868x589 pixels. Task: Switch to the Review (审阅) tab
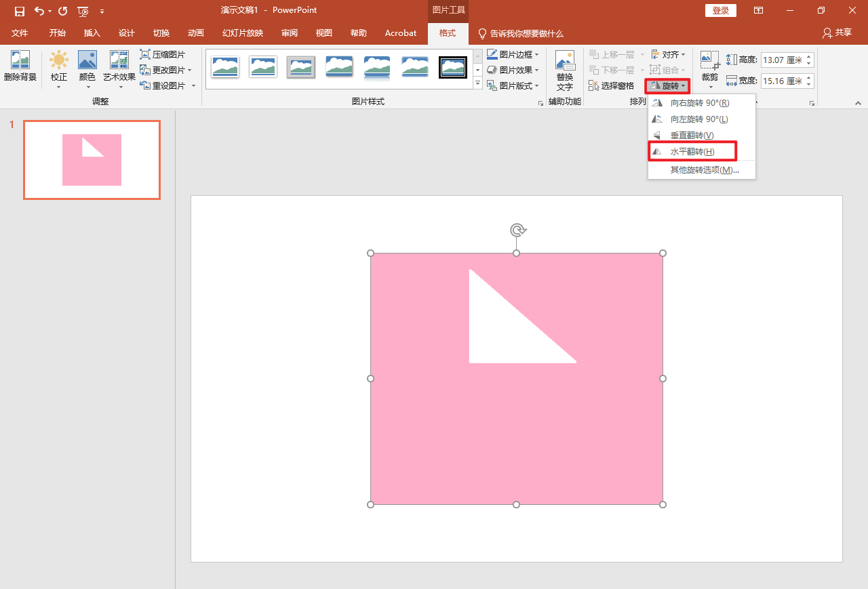coord(290,33)
